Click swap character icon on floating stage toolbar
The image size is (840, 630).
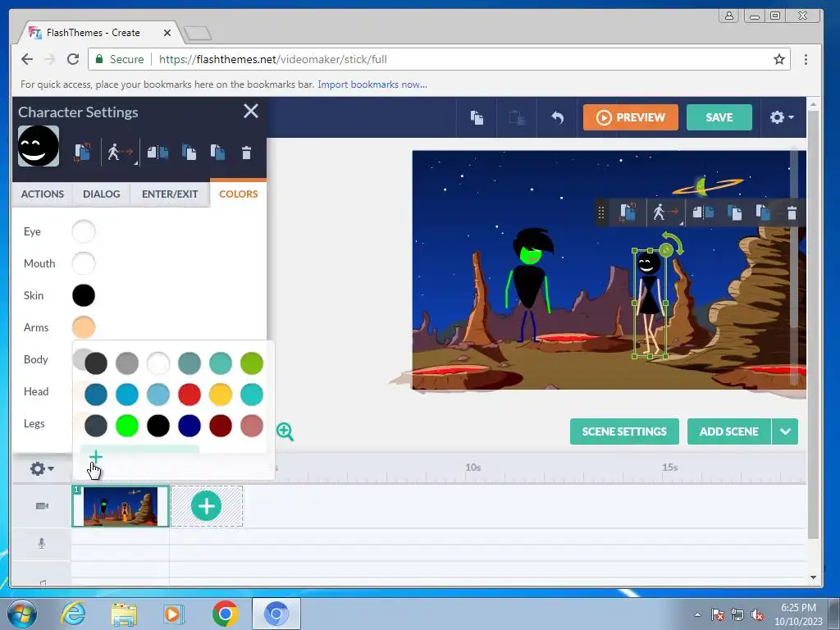tap(628, 212)
